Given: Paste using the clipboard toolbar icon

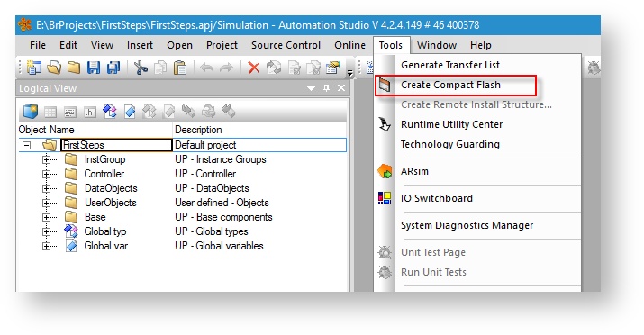Looking at the screenshot, I should point(180,68).
